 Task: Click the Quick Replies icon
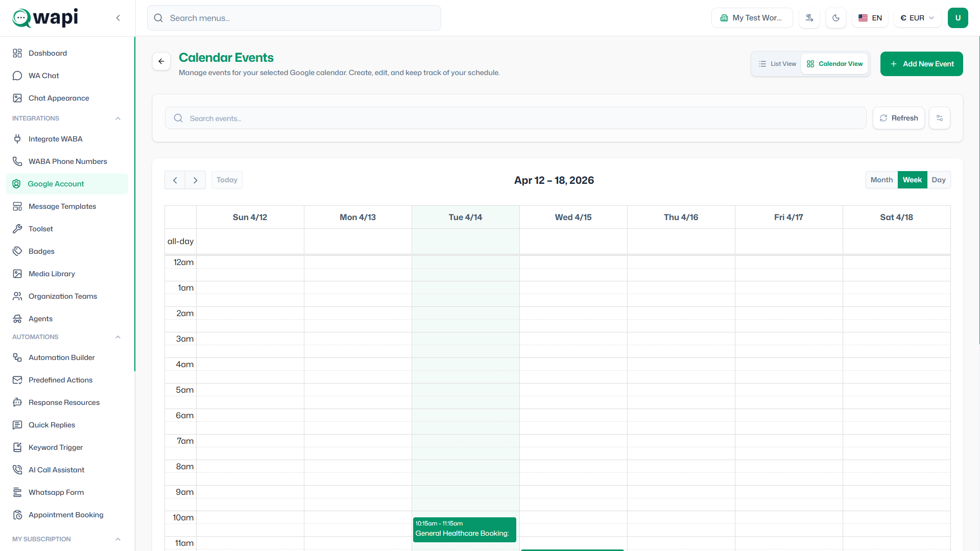pyautogui.click(x=17, y=425)
